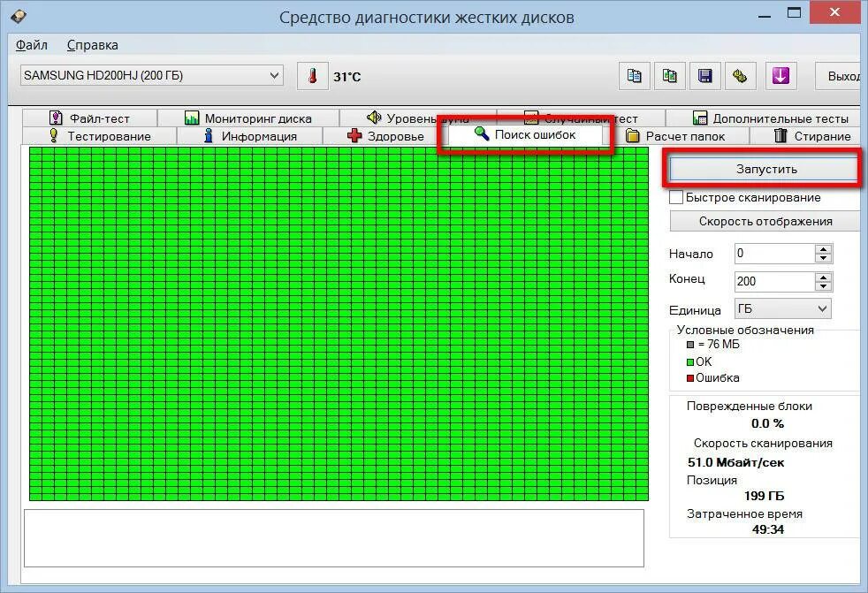Click the window title Средство диагностики жестких дисков
The image size is (868, 593).
click(x=426, y=17)
